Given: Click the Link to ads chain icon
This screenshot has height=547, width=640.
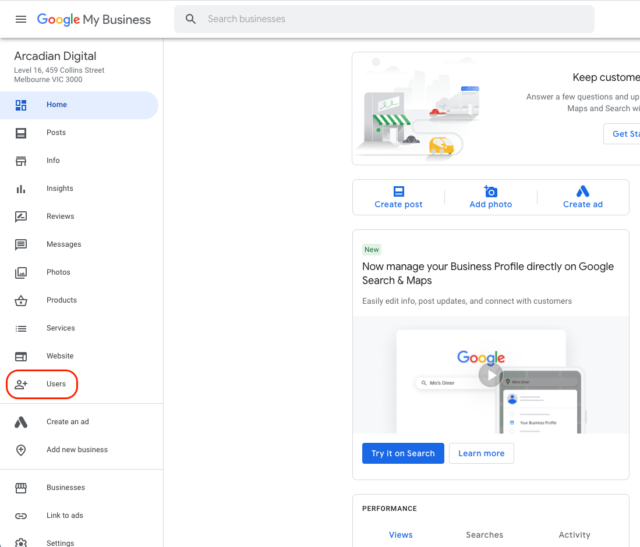Looking at the screenshot, I should pyautogui.click(x=21, y=516).
